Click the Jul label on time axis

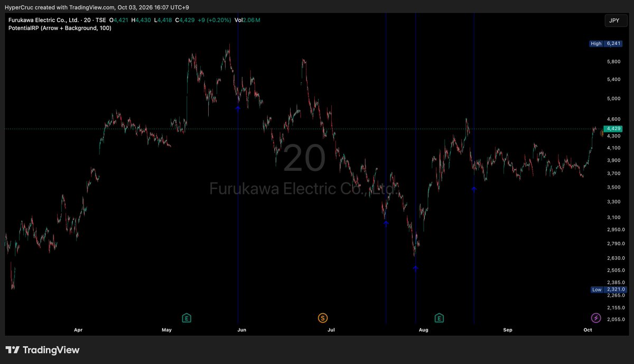pos(331,330)
